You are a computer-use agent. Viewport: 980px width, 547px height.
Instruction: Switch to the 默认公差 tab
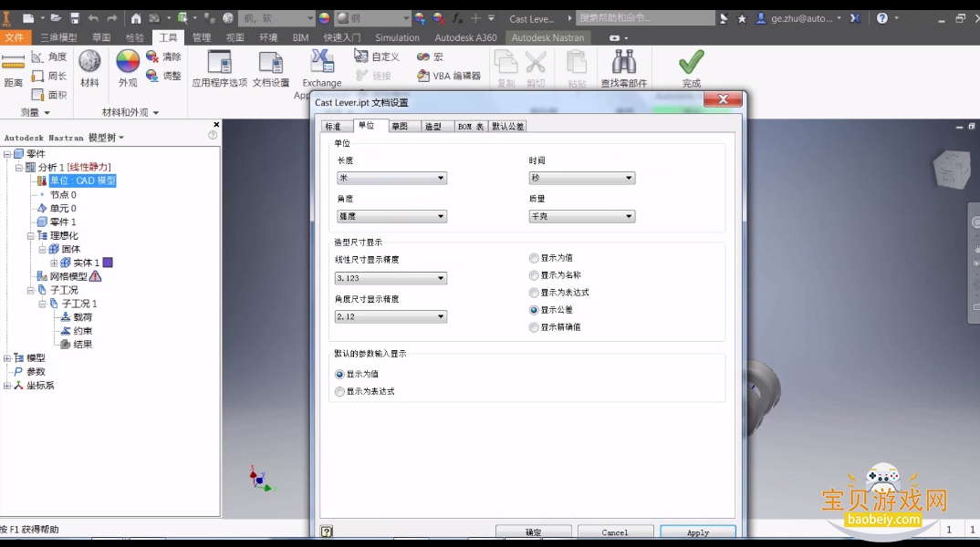pyautogui.click(x=507, y=126)
